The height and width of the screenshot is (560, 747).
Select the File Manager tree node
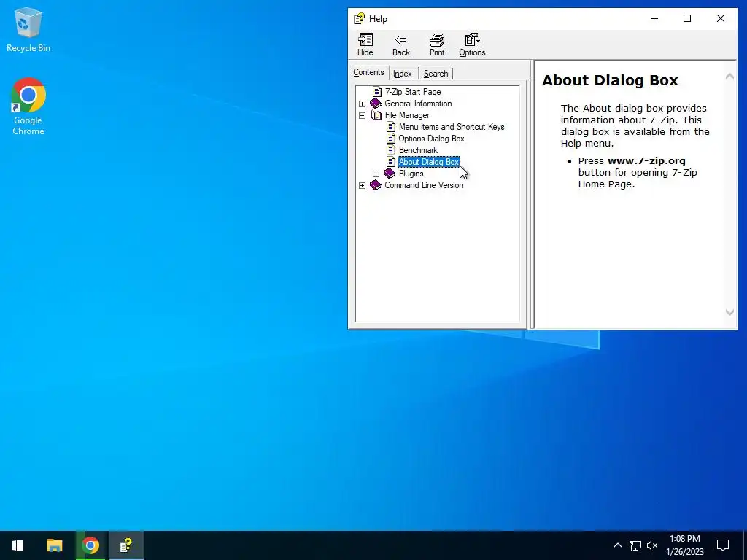click(407, 115)
